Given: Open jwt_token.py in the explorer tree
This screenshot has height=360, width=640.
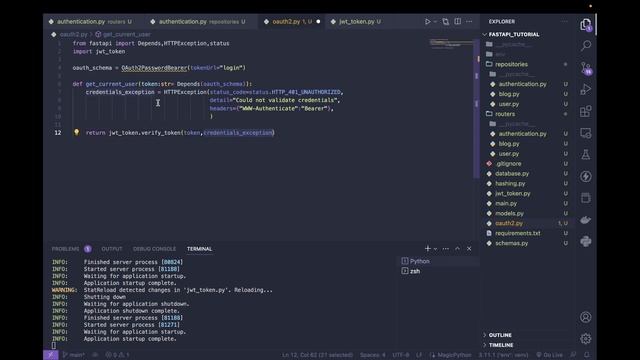Looking at the screenshot, I should pos(512,193).
